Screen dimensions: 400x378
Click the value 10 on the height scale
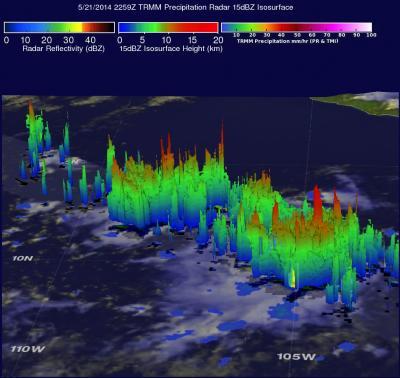click(166, 40)
